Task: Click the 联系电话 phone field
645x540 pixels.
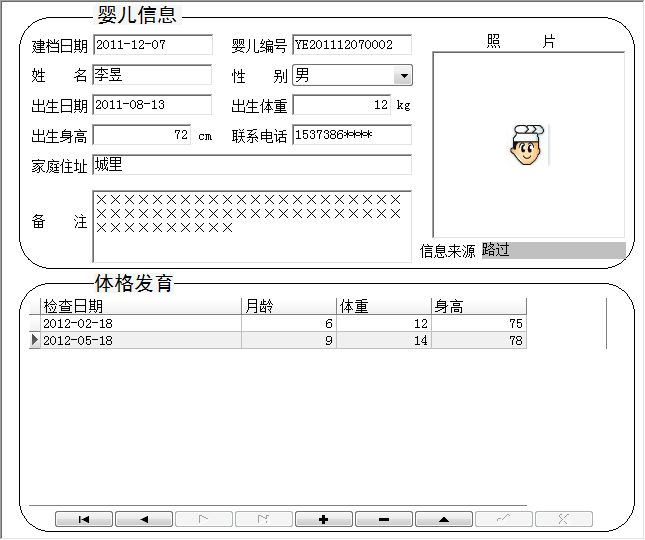Action: click(351, 135)
